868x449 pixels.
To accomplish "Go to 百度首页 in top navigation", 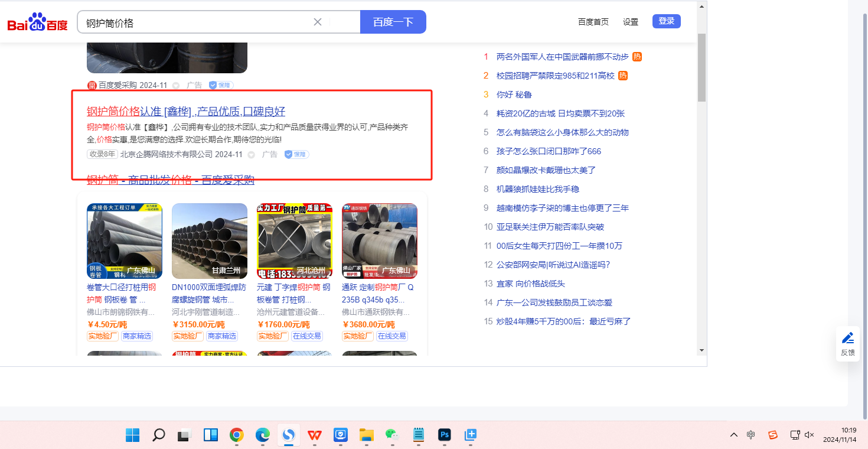I will point(593,22).
